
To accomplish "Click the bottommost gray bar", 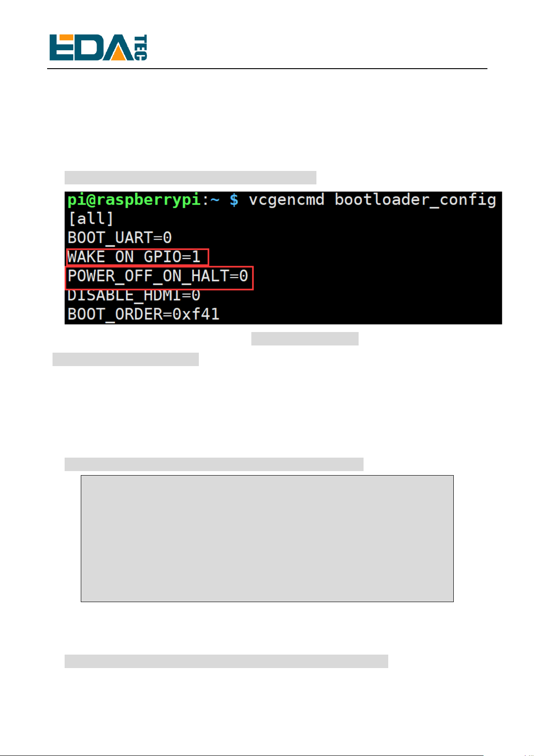I will (226, 661).
